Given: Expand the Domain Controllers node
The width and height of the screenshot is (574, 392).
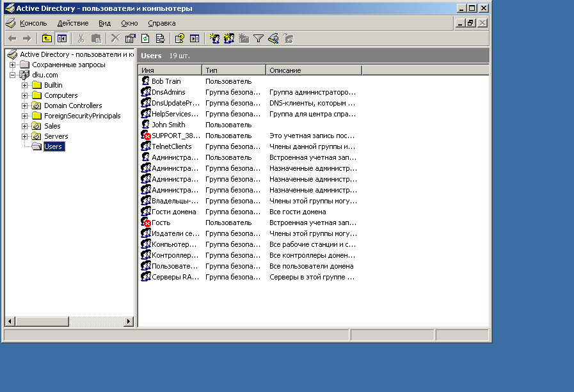Looking at the screenshot, I should [x=24, y=106].
